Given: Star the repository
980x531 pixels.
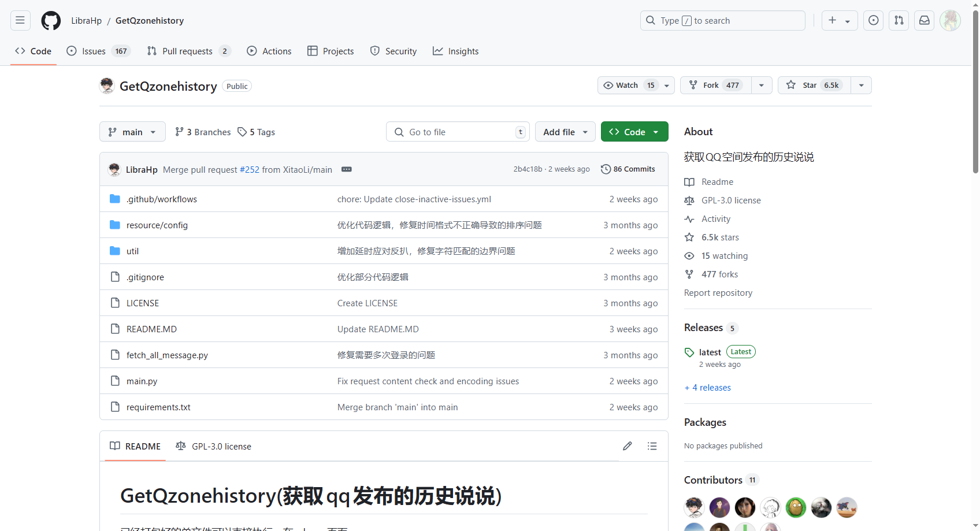Looking at the screenshot, I should tap(814, 85).
